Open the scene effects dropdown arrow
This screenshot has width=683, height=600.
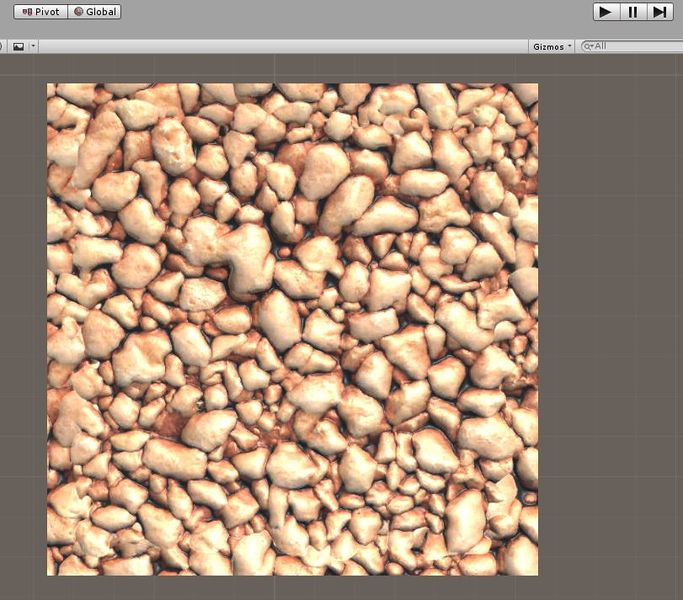point(34,46)
